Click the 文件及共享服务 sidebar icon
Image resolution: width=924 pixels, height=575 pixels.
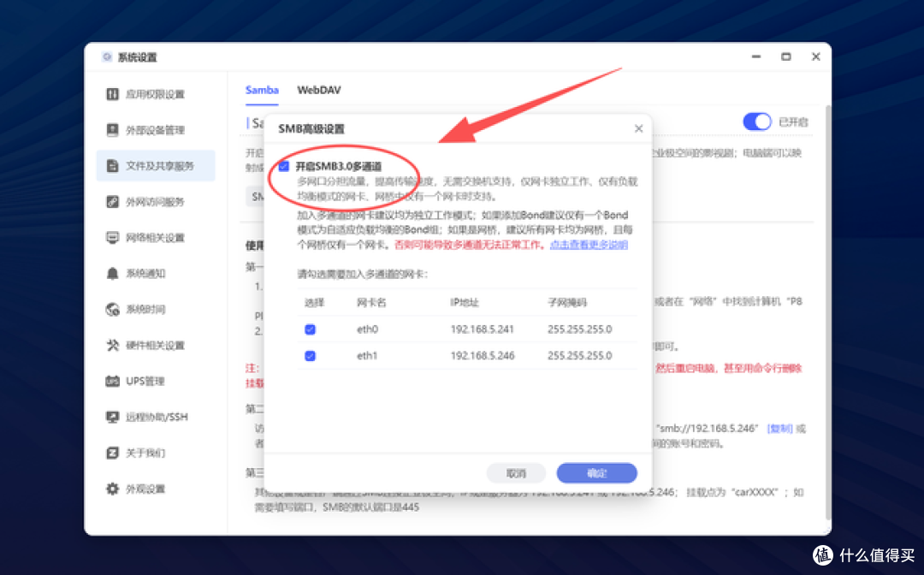(x=112, y=165)
